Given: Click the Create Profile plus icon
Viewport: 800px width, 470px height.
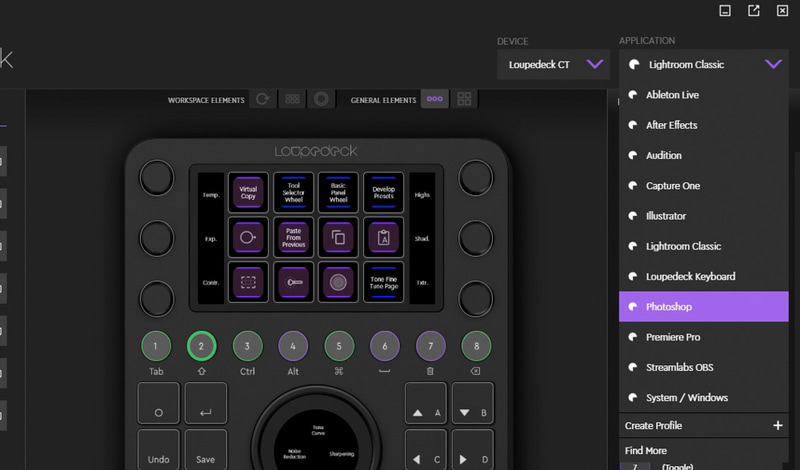Looking at the screenshot, I should 778,425.
